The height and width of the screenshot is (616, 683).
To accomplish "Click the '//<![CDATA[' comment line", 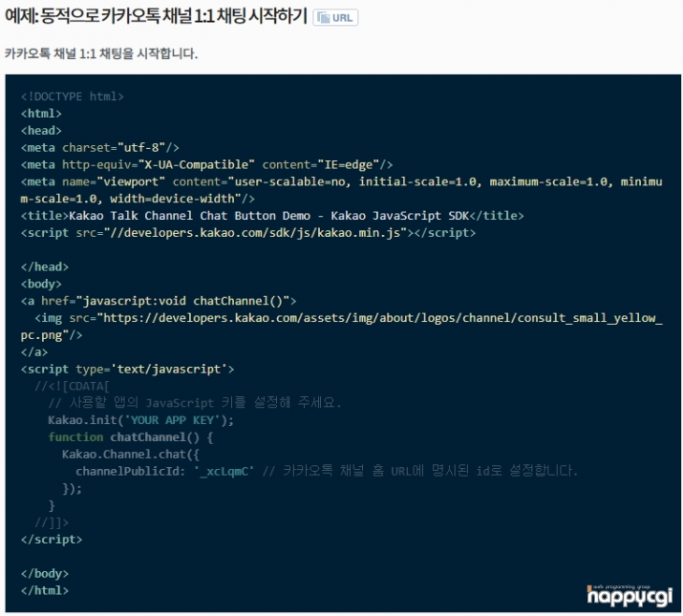I will [72, 386].
